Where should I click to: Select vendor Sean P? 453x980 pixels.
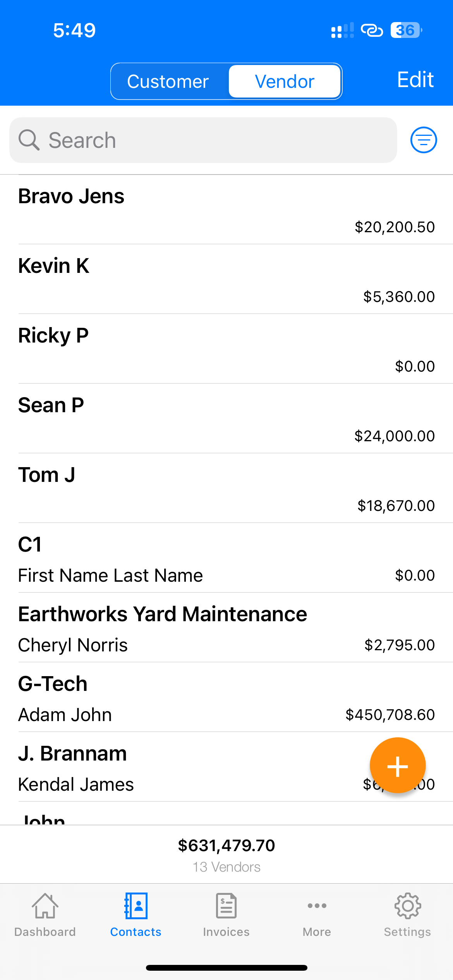point(226,418)
